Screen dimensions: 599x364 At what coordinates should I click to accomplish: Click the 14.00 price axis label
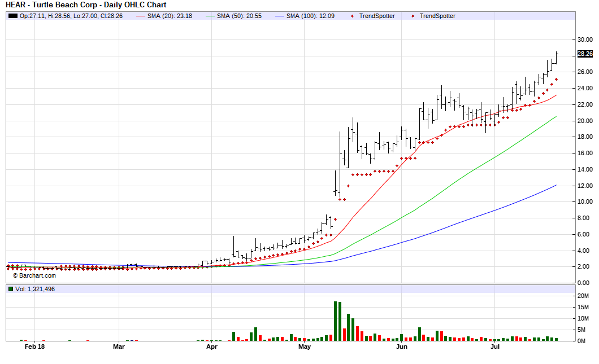tap(585, 169)
